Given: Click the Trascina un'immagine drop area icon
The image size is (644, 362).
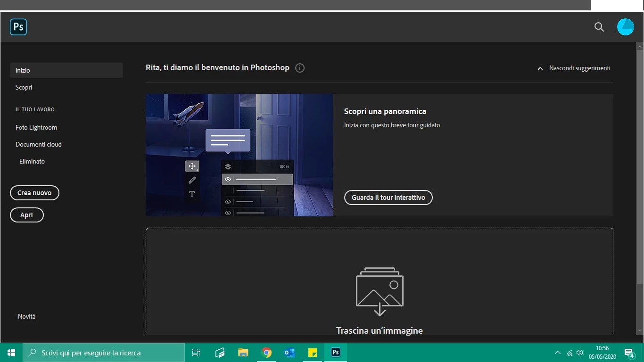Looking at the screenshot, I should click(380, 292).
